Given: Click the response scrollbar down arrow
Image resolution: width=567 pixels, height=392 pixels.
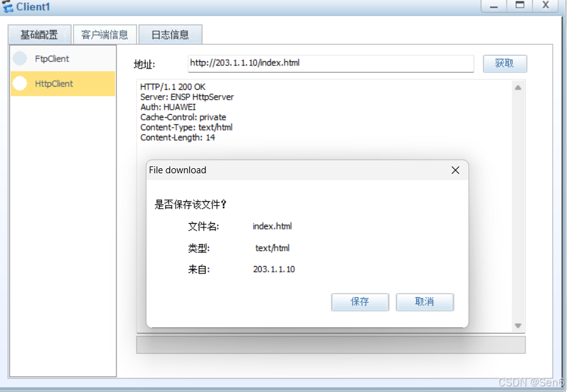Looking at the screenshot, I should [518, 325].
